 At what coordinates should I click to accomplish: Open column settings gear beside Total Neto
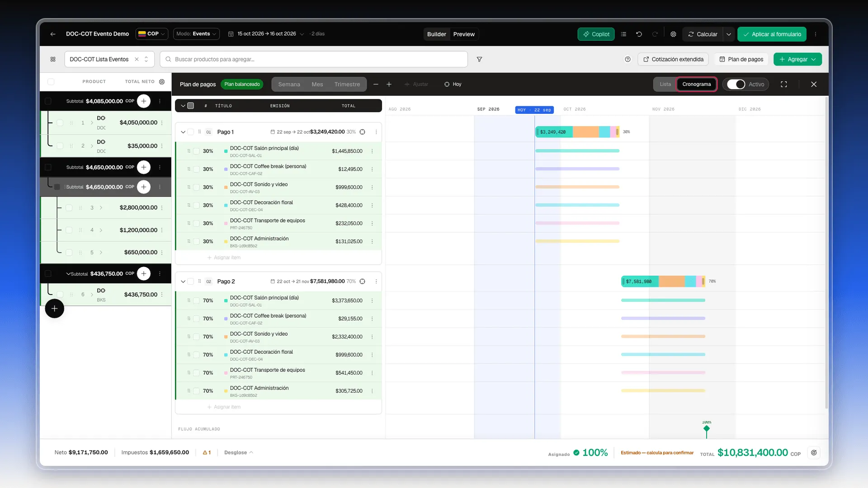click(162, 82)
